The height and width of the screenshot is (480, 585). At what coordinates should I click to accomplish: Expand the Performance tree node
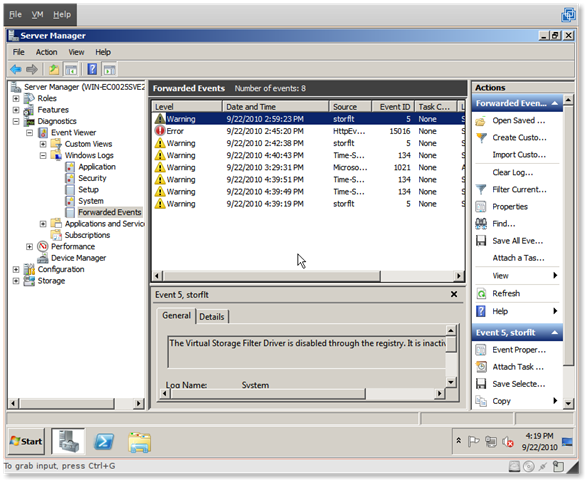(29, 247)
